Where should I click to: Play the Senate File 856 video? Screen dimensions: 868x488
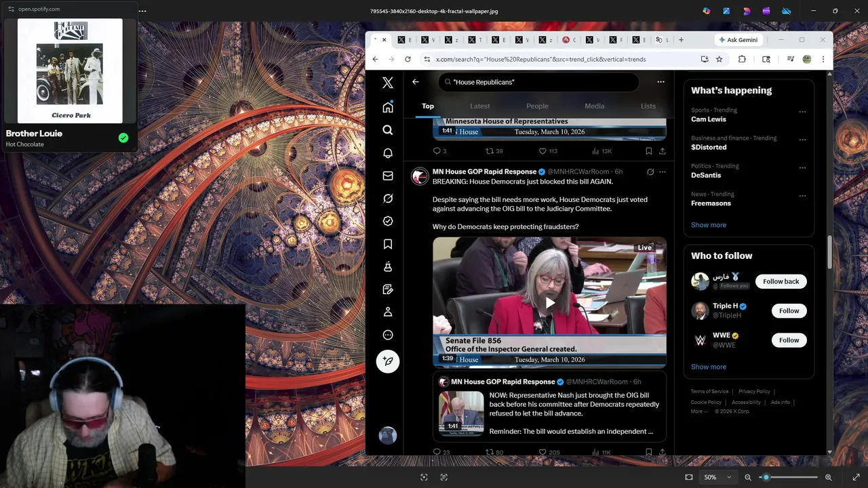549,303
